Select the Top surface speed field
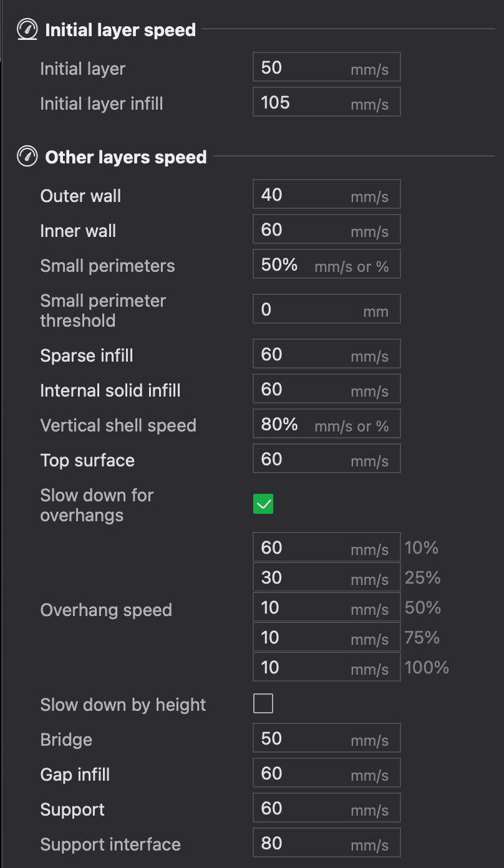 coord(326,459)
